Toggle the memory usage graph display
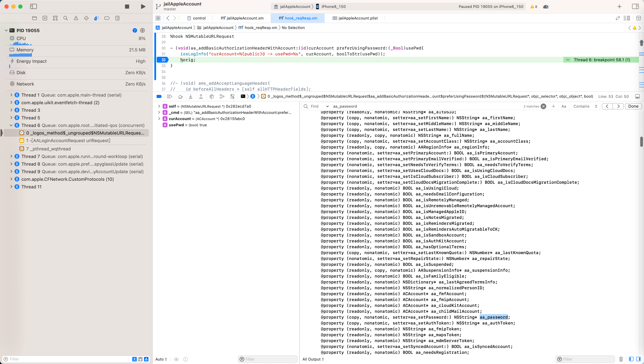The image size is (644, 364). point(25,50)
